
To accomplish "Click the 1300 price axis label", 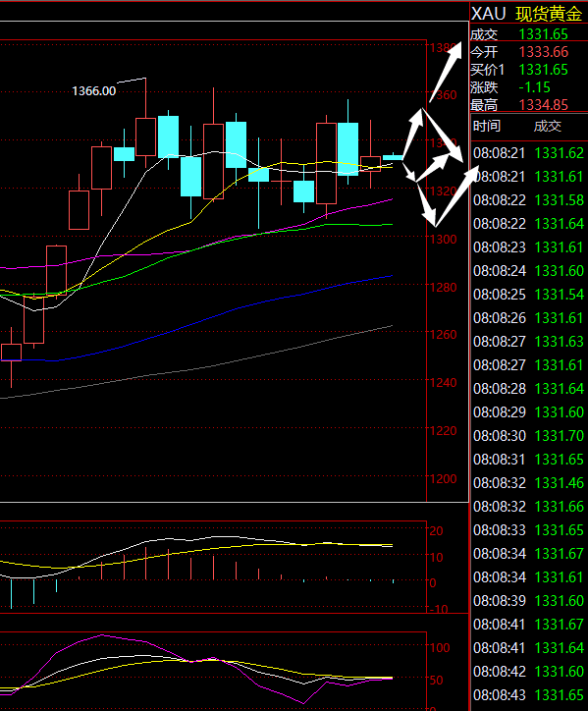I will click(x=444, y=239).
